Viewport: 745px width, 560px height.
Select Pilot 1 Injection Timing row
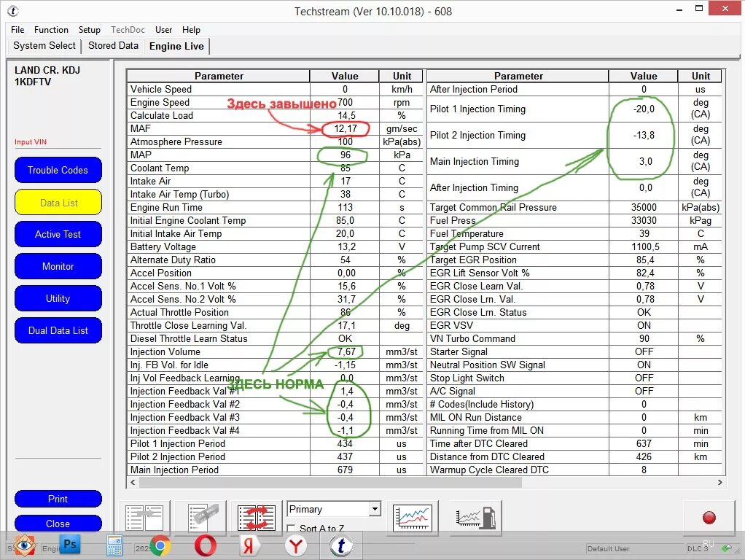coord(574,109)
